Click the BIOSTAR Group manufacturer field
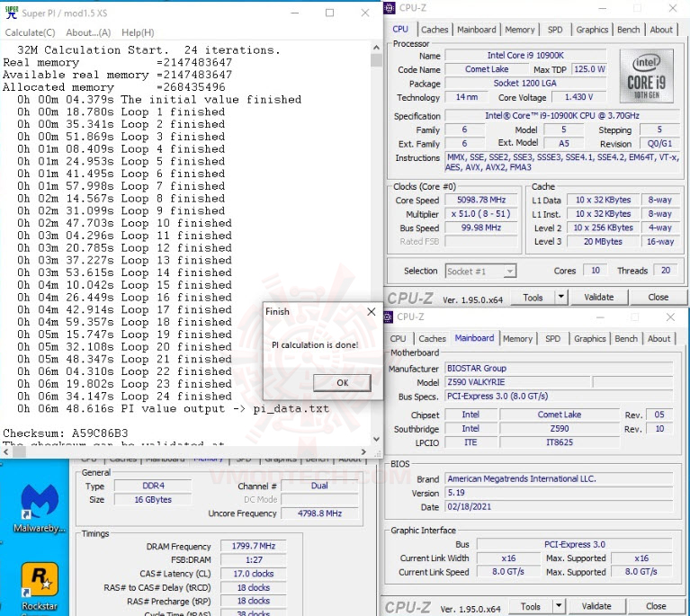 pos(559,369)
